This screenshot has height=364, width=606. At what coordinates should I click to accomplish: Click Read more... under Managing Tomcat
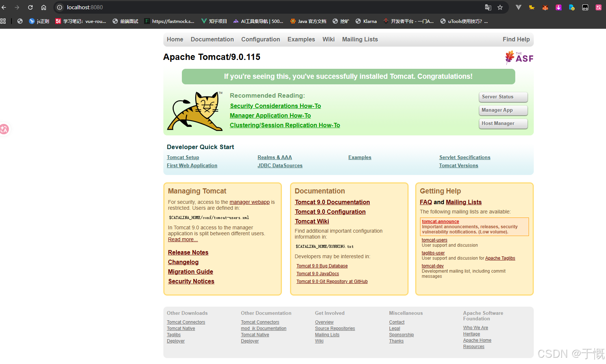183,239
